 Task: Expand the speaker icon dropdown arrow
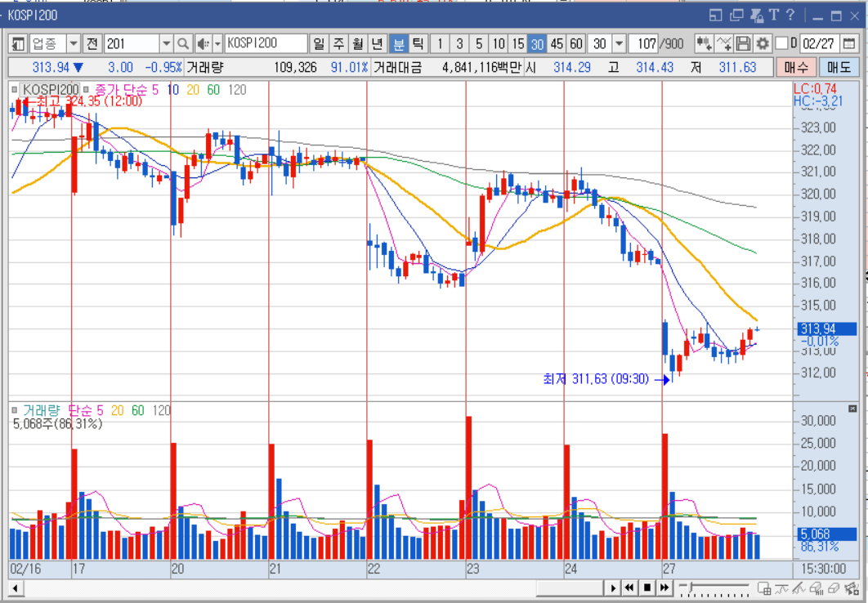tap(217, 43)
